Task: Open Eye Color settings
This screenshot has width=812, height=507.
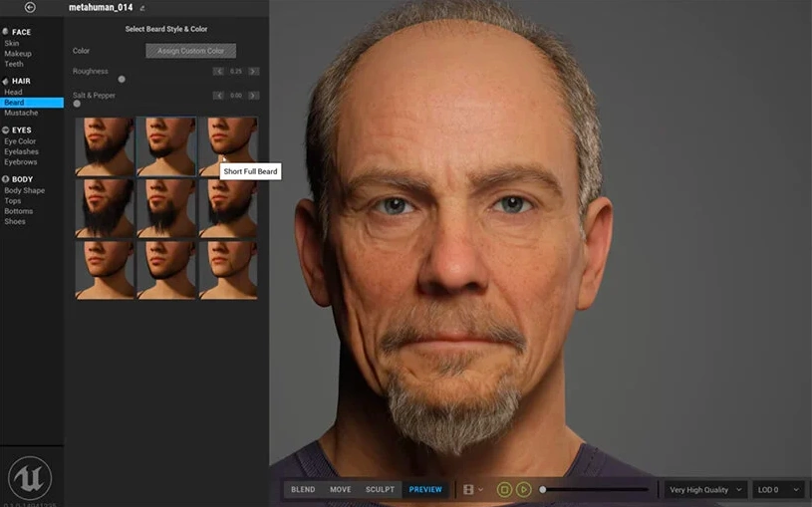Action: [20, 141]
